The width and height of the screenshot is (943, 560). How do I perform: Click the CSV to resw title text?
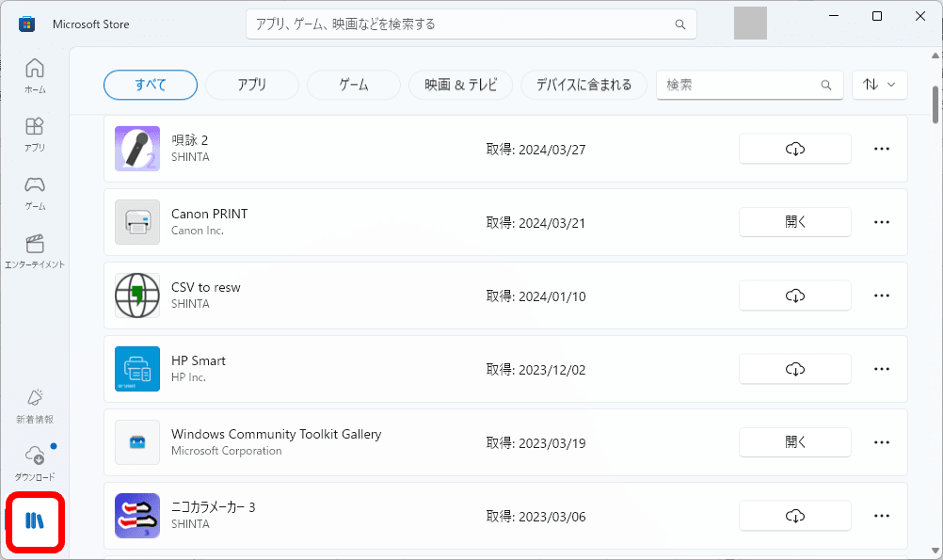pyautogui.click(x=206, y=287)
